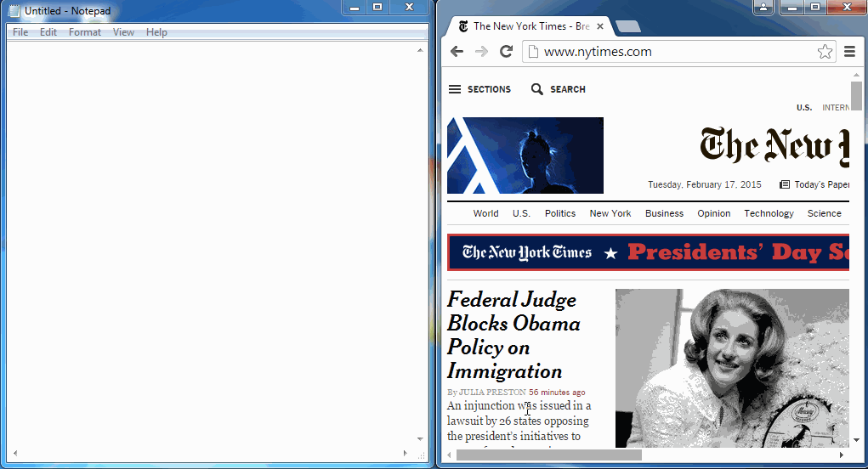
Task: Click the www.nytimes.com address bar
Action: pos(678,52)
